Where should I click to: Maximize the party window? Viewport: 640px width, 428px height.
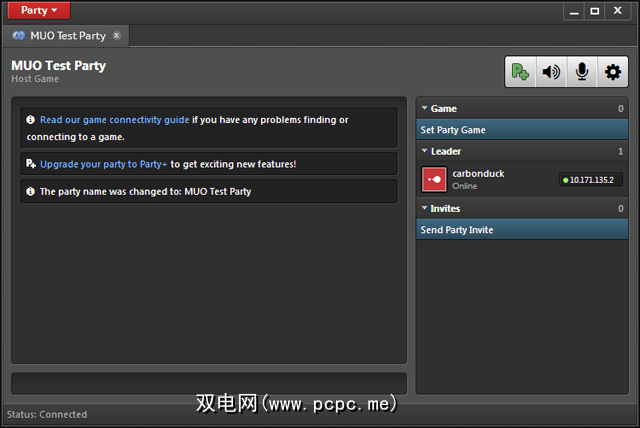[595, 11]
